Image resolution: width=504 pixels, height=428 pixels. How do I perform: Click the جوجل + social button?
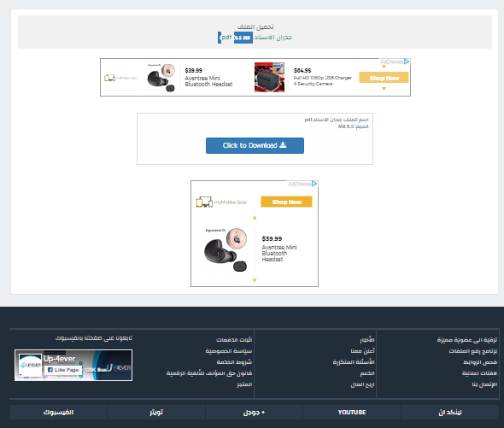254,413
